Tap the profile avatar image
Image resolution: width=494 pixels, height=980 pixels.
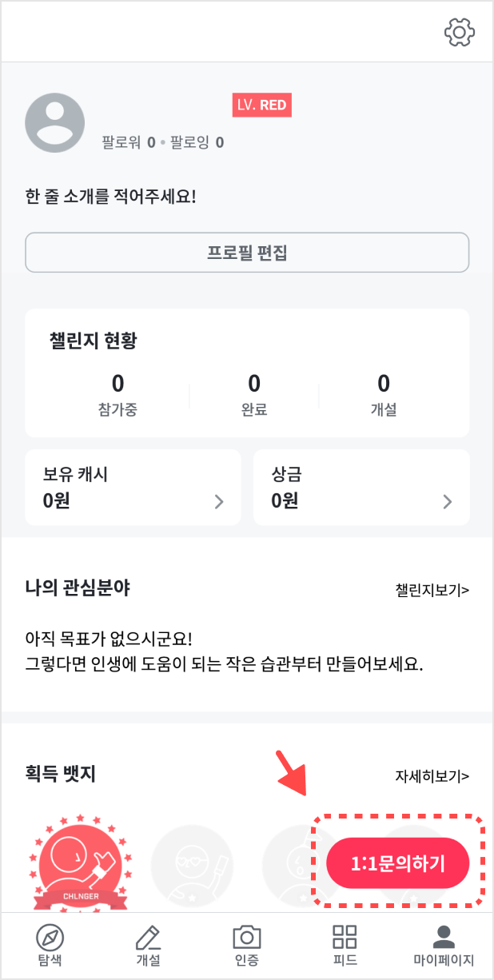point(54,122)
